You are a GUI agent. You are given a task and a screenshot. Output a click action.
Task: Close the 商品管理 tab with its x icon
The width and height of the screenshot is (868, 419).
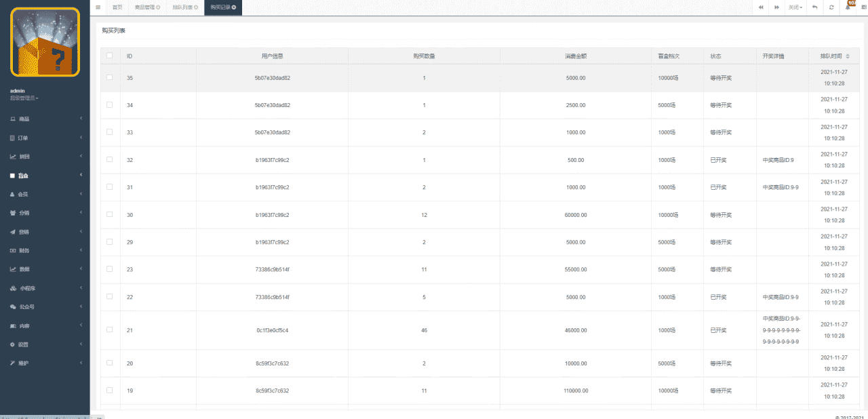158,7
